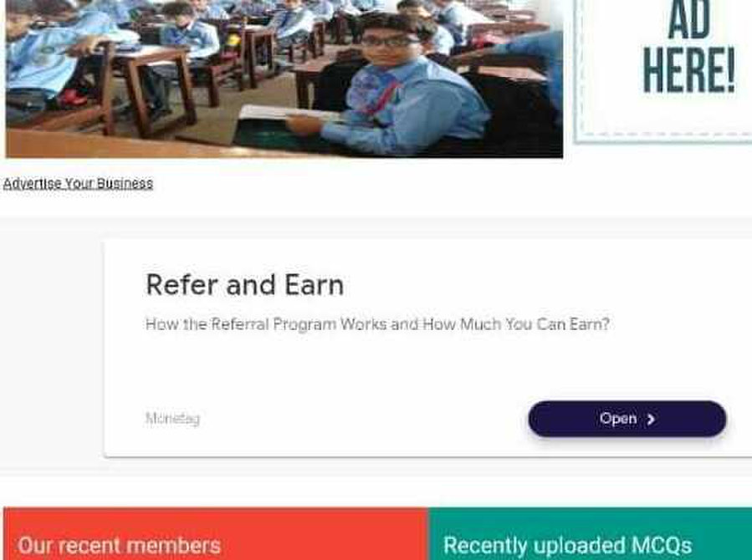Click the referral program description text
The image size is (752, 560).
pos(377,324)
